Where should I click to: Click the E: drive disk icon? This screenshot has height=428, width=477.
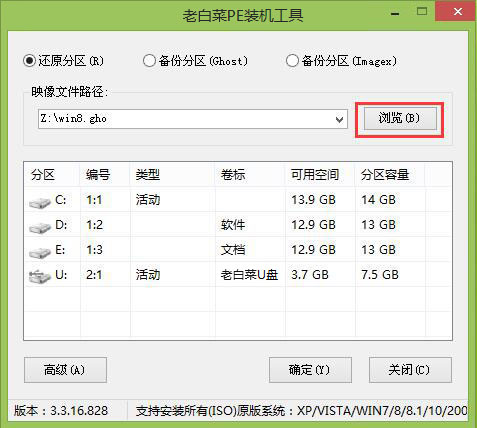click(x=39, y=252)
